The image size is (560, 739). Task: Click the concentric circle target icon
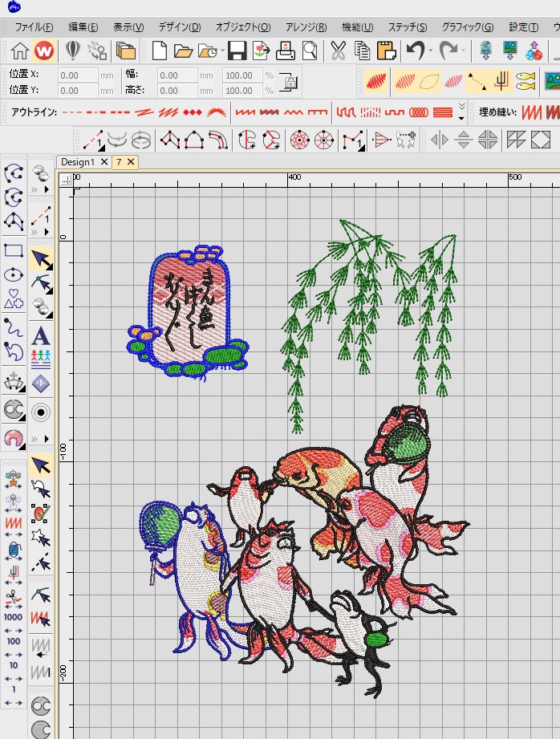point(41,412)
